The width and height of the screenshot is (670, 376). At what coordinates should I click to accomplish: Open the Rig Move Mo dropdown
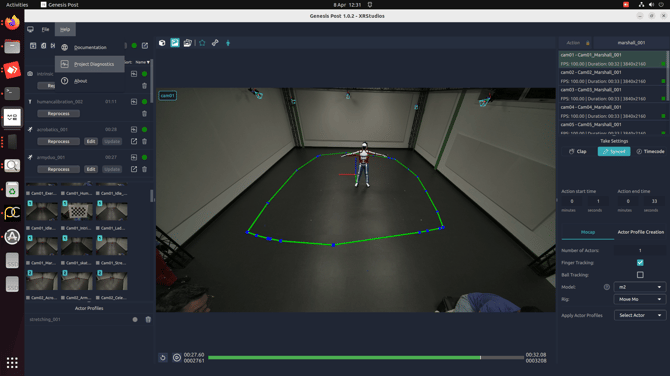(640, 299)
